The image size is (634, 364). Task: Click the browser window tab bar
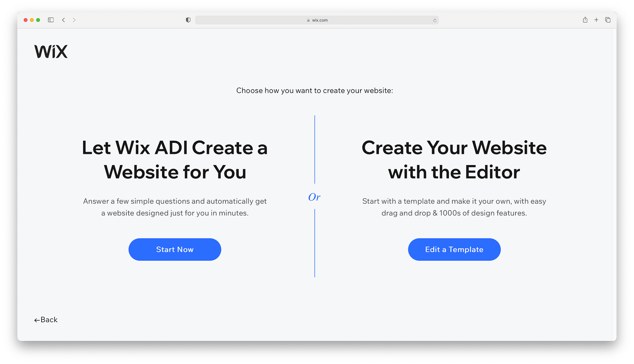(x=317, y=20)
